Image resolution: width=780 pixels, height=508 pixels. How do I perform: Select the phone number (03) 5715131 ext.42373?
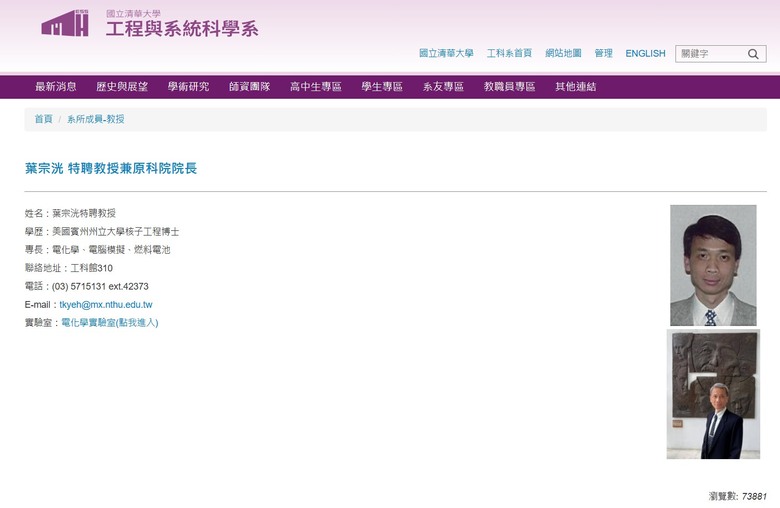pos(100,286)
